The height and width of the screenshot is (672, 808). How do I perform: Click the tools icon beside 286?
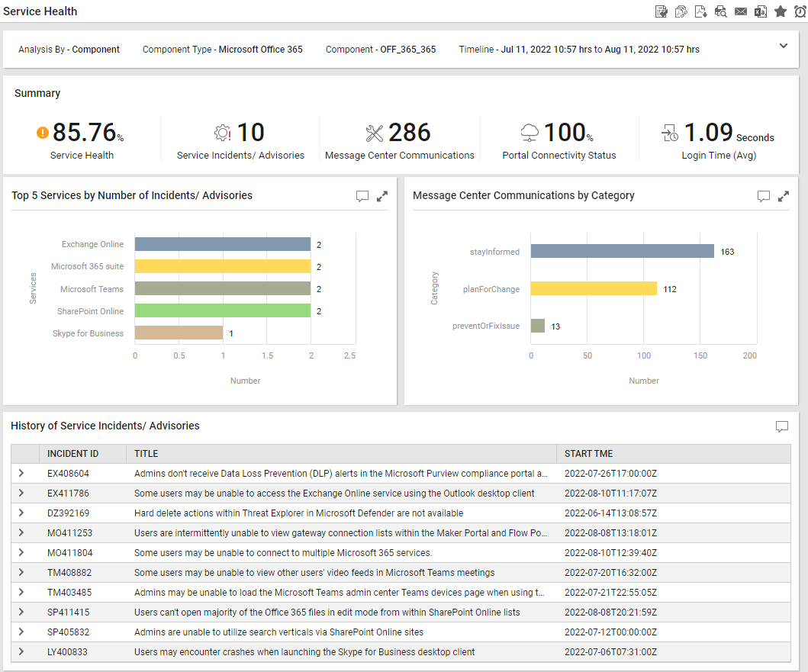click(x=375, y=133)
